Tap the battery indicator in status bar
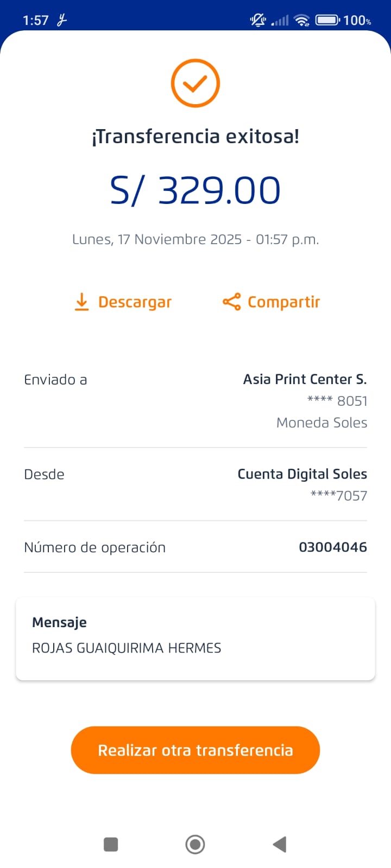The image size is (391, 868). (x=327, y=21)
